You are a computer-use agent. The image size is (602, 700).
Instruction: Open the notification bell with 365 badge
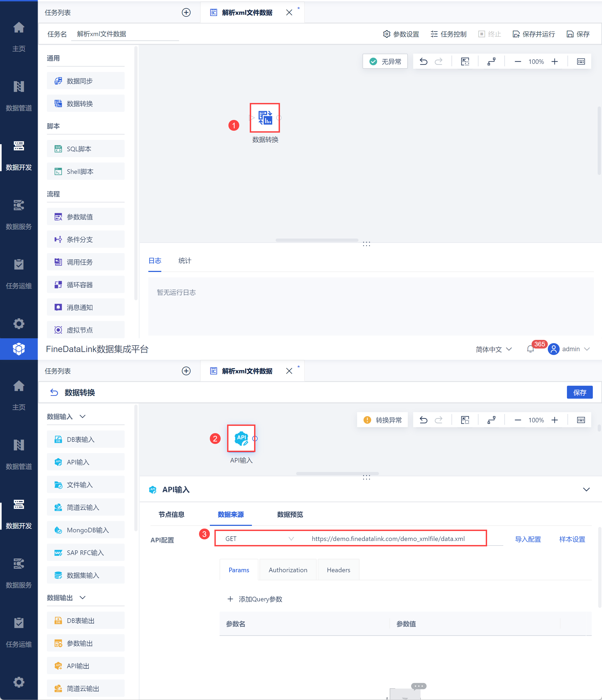pos(530,349)
